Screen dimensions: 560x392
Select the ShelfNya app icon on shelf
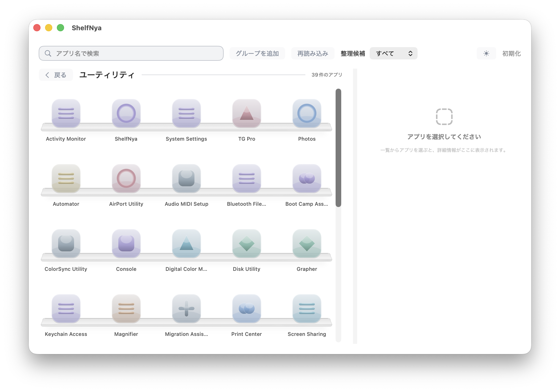(126, 113)
